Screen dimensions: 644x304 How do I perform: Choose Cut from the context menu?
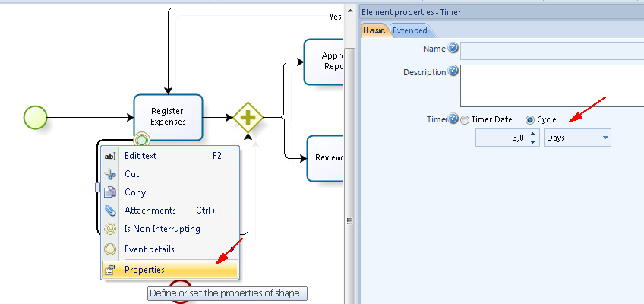(170, 174)
